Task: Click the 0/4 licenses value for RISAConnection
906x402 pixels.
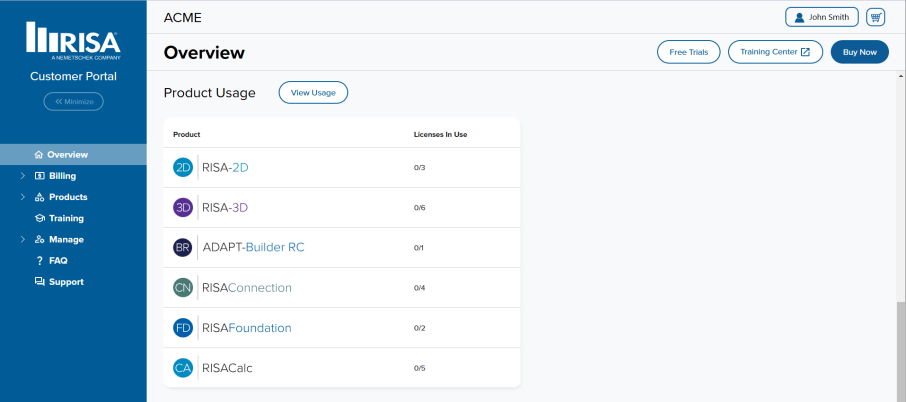Action: tap(419, 288)
